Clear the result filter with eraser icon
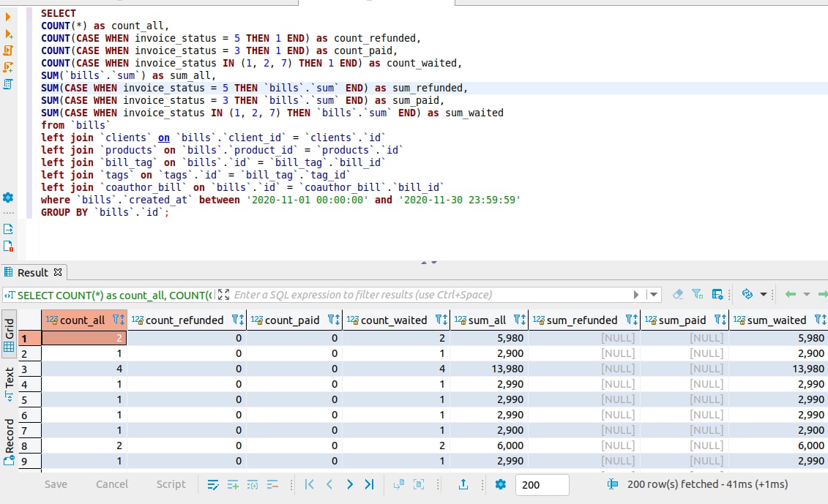 pos(677,294)
